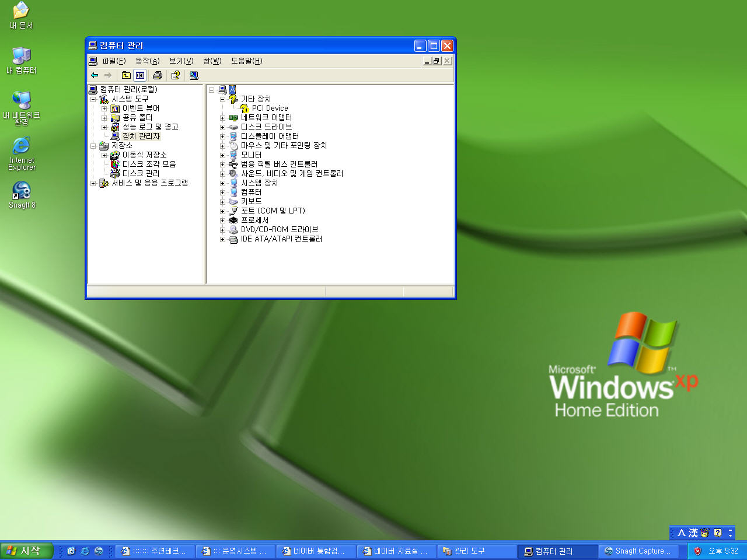The width and height of the screenshot is (747, 560).
Task: Open Internet Explorer desktop icon
Action: [22, 155]
